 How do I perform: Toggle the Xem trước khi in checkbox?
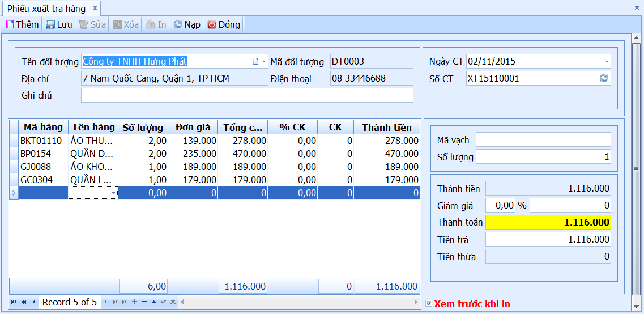429,304
